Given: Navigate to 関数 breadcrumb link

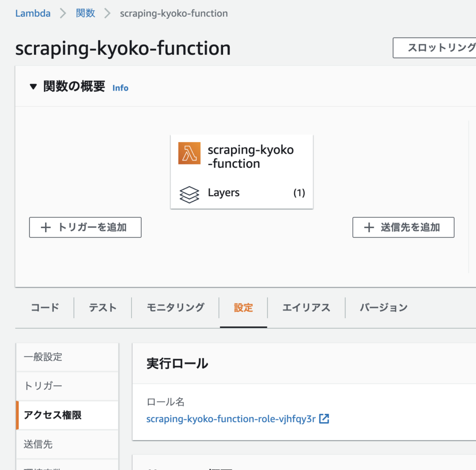Looking at the screenshot, I should [86, 13].
